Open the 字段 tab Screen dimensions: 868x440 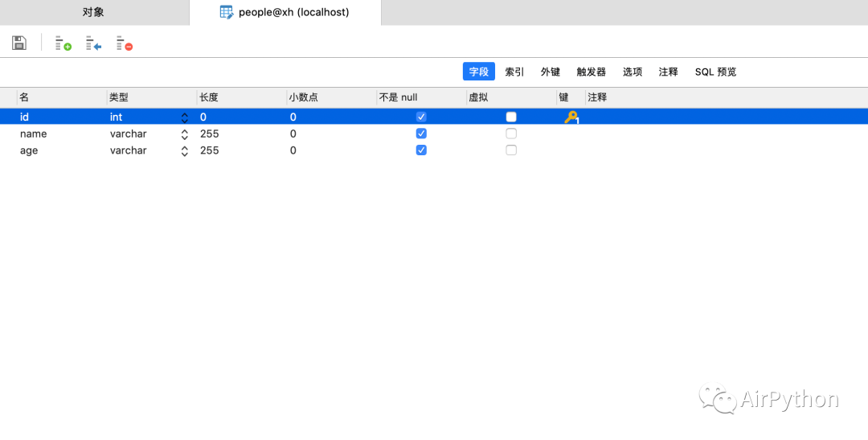coord(479,72)
